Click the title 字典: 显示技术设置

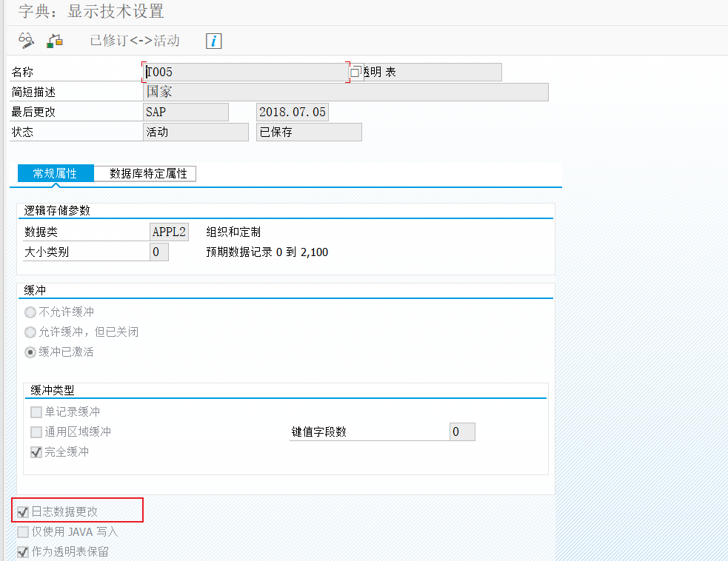91,11
